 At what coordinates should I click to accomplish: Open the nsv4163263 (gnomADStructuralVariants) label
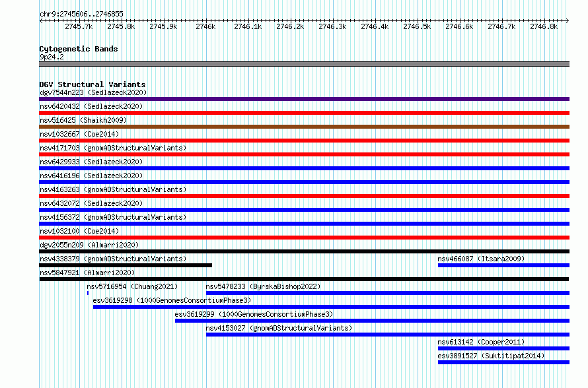pos(113,189)
